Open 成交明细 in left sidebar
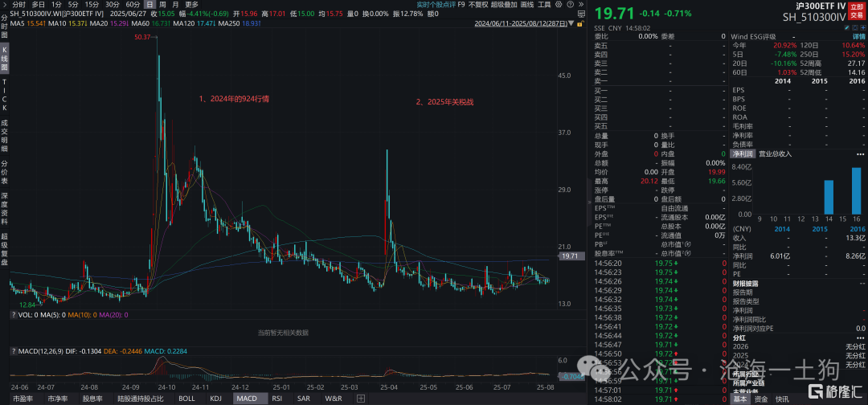 tap(5, 134)
